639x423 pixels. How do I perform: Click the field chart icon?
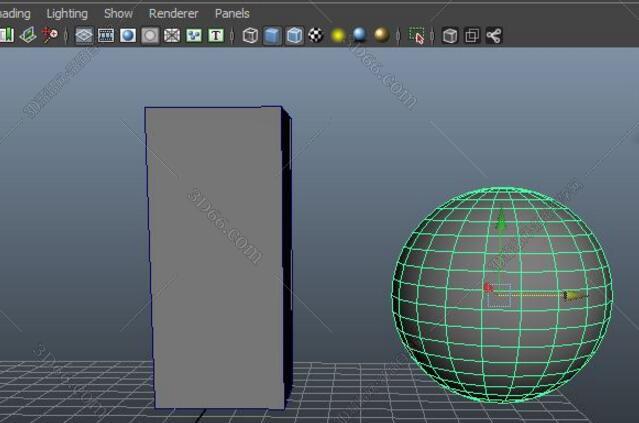pyautogui.click(x=172, y=36)
